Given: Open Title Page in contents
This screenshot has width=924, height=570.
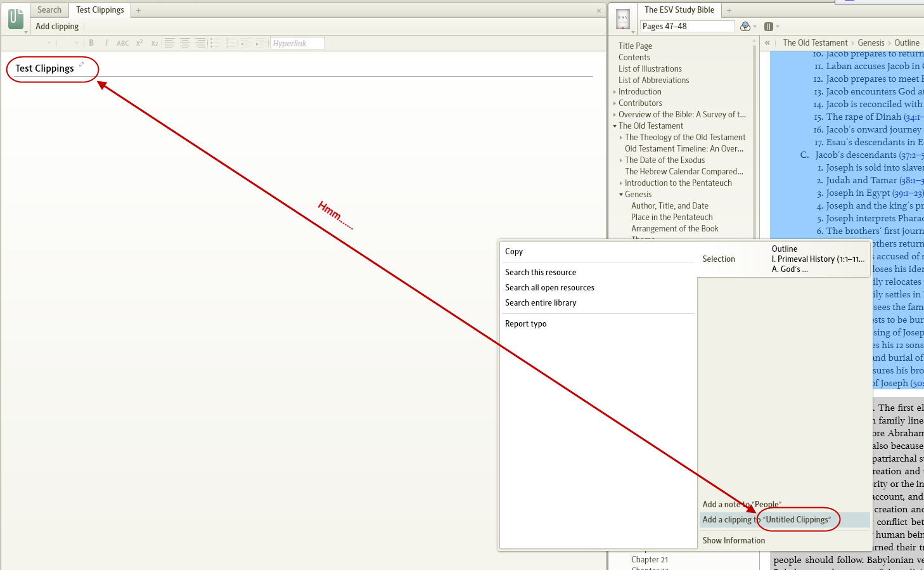Looking at the screenshot, I should [x=635, y=46].
